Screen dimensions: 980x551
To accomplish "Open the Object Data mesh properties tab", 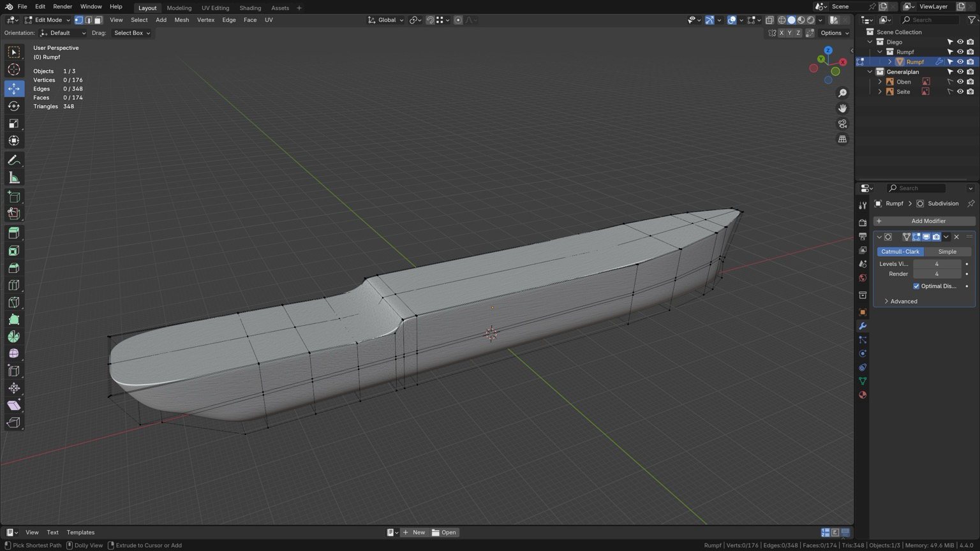I will [863, 381].
